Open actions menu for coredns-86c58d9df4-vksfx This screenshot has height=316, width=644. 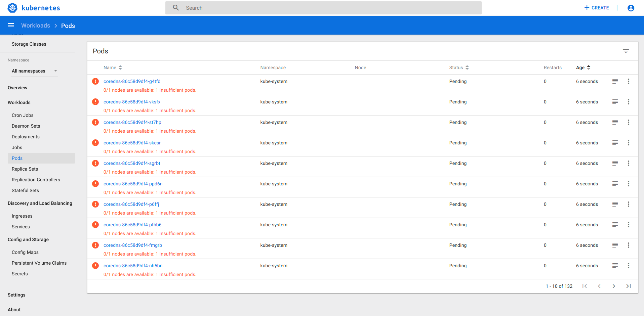click(x=629, y=102)
